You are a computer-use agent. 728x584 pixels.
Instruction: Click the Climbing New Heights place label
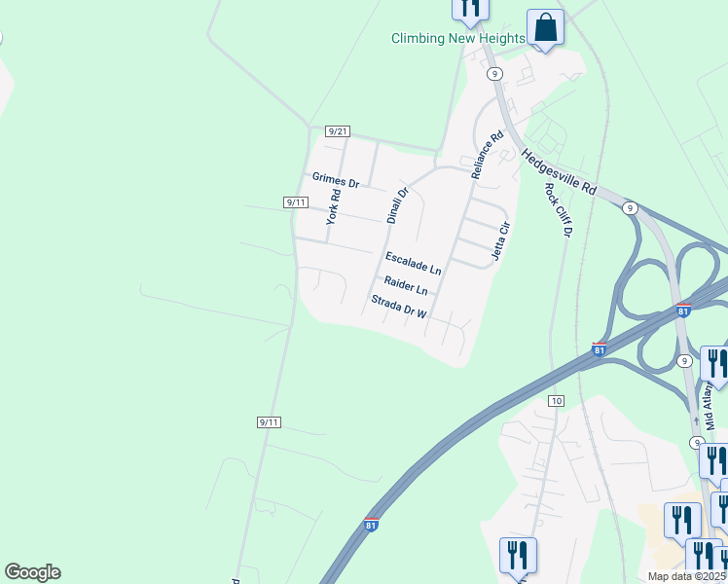pos(458,38)
